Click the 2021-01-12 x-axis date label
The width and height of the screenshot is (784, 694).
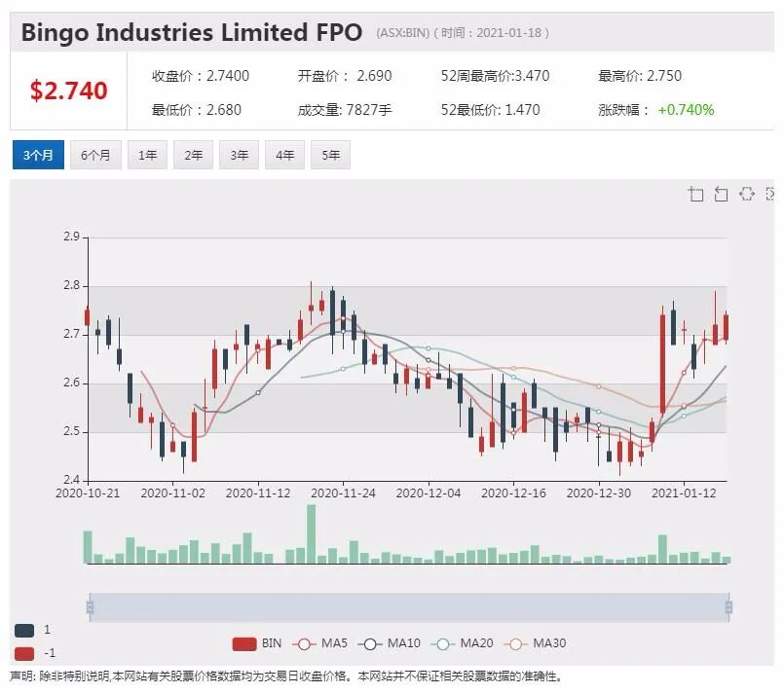(684, 493)
